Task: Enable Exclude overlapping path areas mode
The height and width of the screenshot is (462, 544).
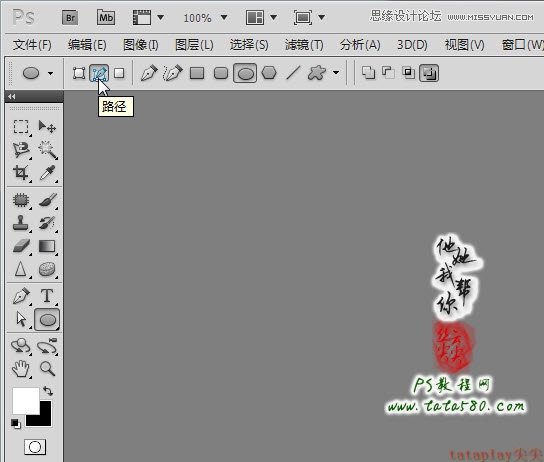Action: [429, 73]
